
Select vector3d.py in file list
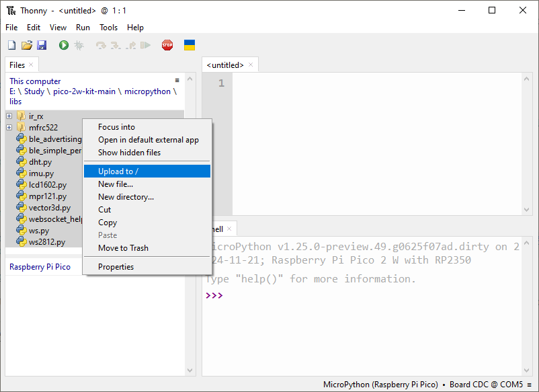click(x=50, y=208)
